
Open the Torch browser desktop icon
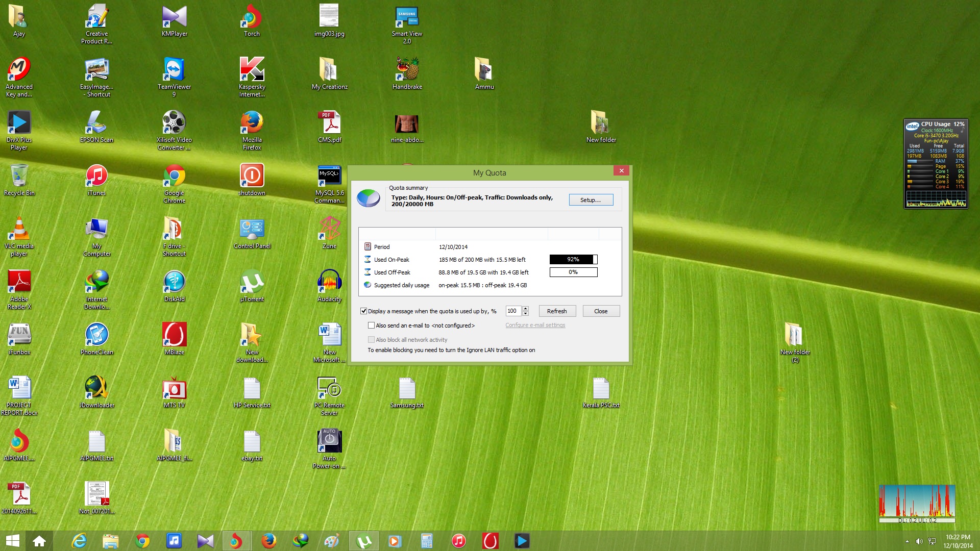pos(252,21)
